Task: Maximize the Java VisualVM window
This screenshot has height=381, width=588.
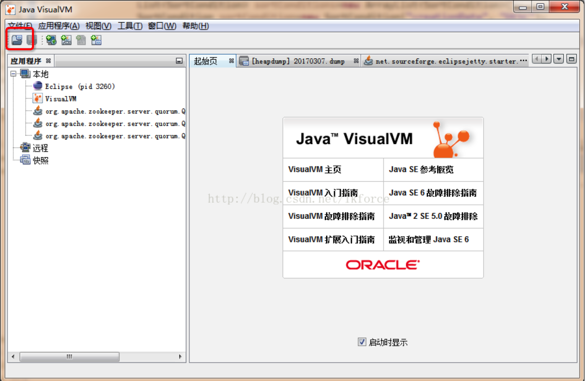Action: 540,7
